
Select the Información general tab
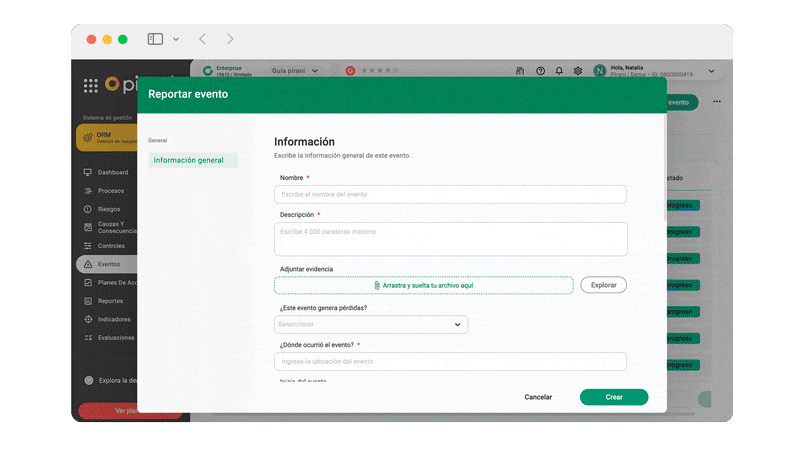pyautogui.click(x=189, y=160)
